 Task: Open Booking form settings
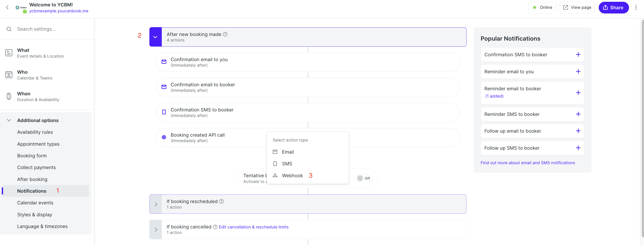pyautogui.click(x=32, y=156)
